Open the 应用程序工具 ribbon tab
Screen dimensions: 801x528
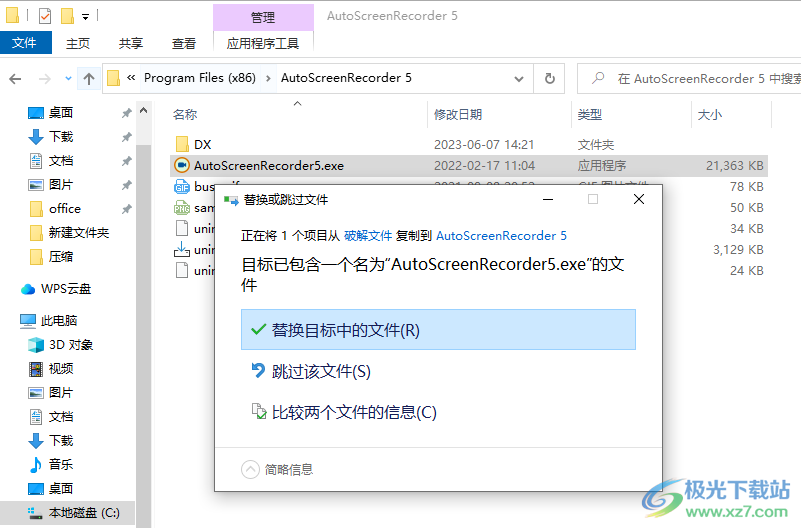(263, 43)
